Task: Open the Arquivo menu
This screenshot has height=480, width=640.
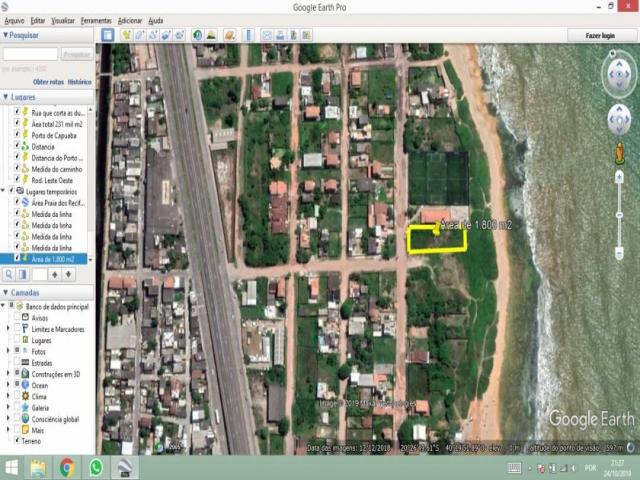Action: (14, 20)
